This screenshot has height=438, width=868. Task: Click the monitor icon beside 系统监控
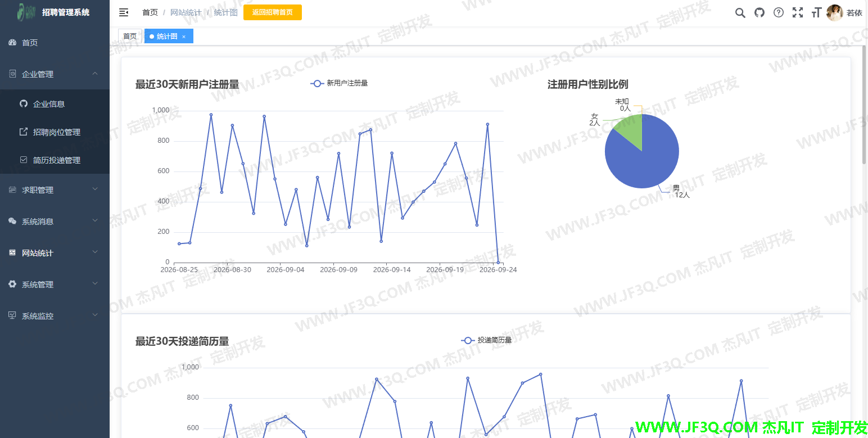[x=12, y=316]
